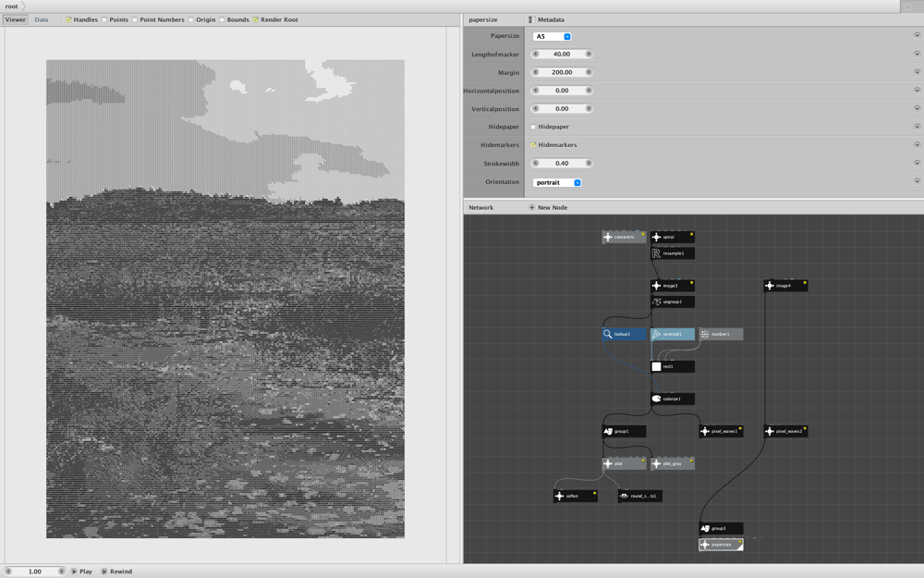Click the Margin increase arrow
Screen dimensions: 924x578
(588, 72)
